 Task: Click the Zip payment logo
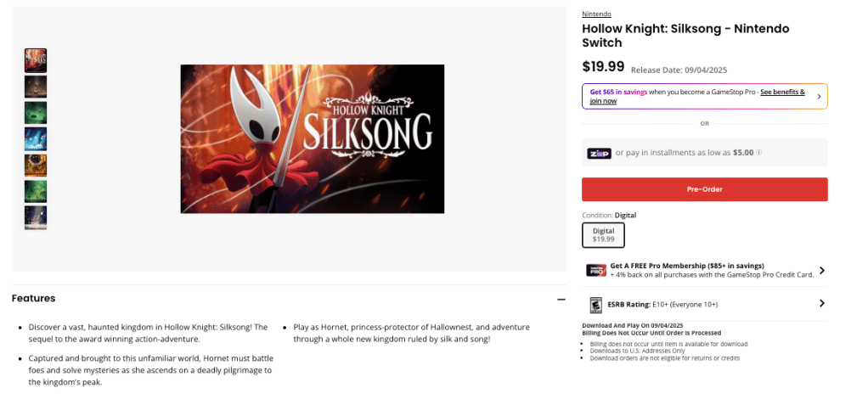click(x=599, y=153)
